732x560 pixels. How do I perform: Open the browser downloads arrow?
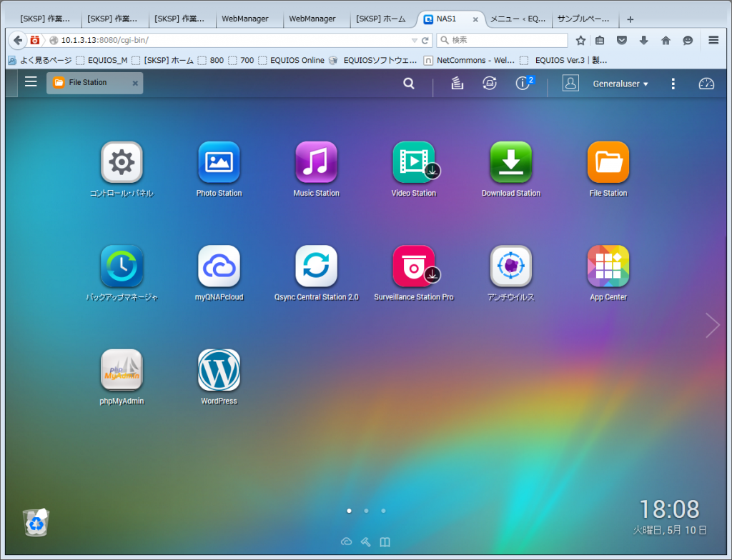pyautogui.click(x=644, y=40)
